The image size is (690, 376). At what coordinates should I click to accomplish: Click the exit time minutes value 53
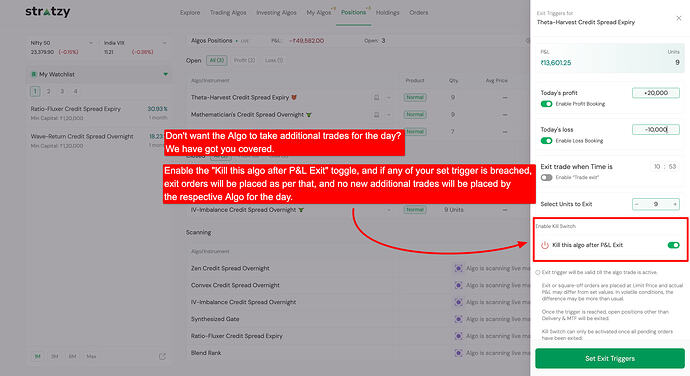point(672,166)
